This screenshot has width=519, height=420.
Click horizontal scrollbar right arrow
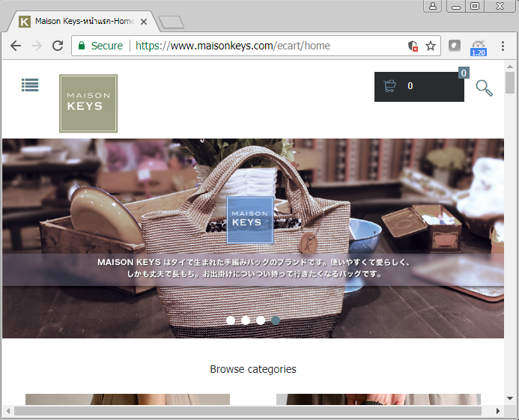498,411
